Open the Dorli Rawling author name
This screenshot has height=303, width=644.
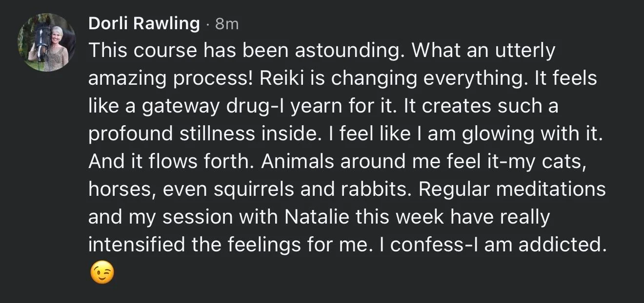(144, 23)
